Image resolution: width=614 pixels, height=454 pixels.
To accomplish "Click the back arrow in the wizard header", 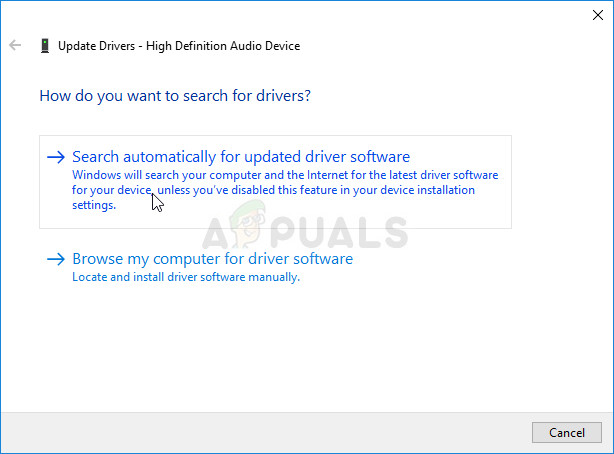I will [x=15, y=45].
